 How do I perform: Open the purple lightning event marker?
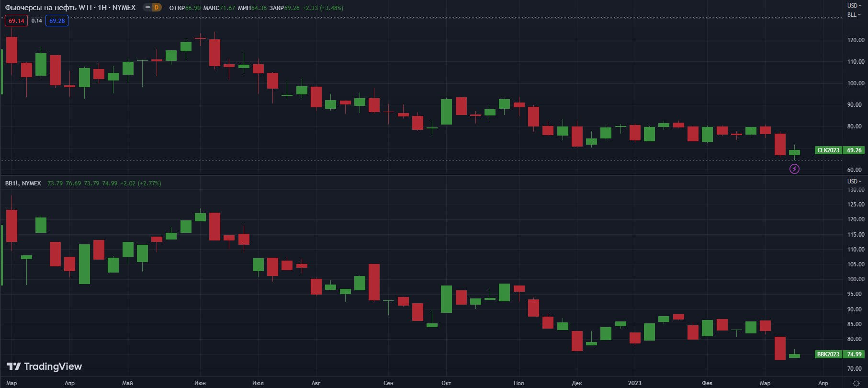(x=794, y=169)
